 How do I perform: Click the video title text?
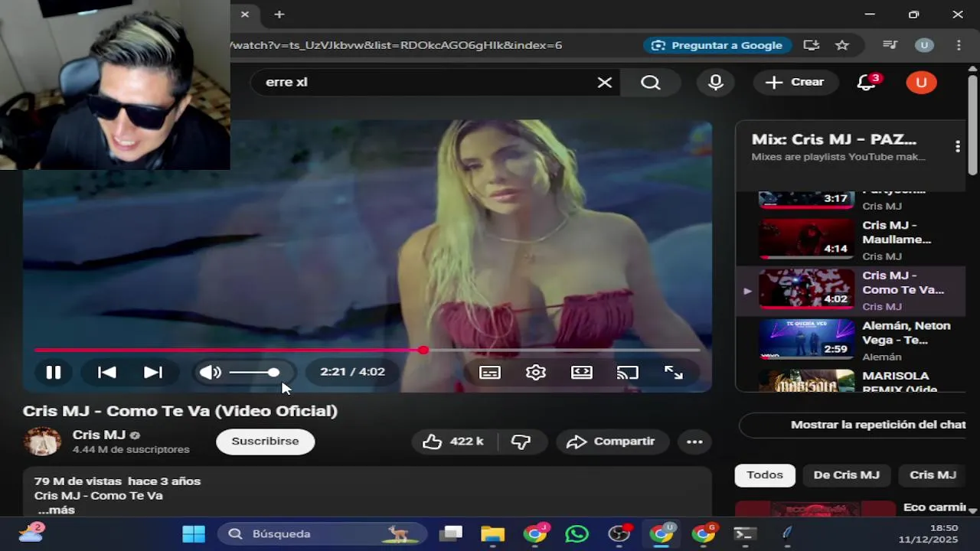coord(180,411)
